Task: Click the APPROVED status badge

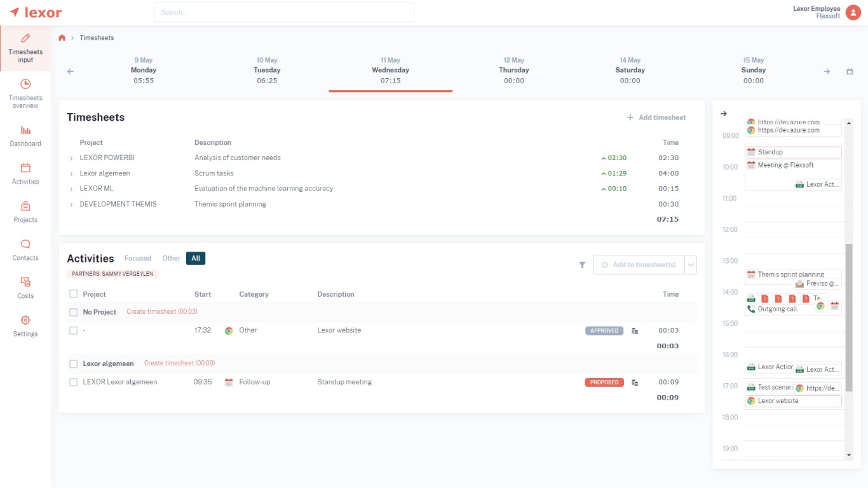Action: coord(605,331)
